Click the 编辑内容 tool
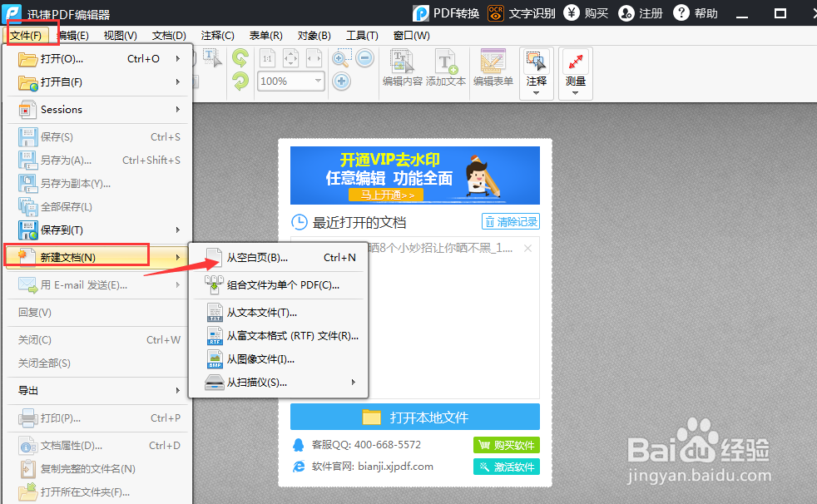 coord(402,67)
